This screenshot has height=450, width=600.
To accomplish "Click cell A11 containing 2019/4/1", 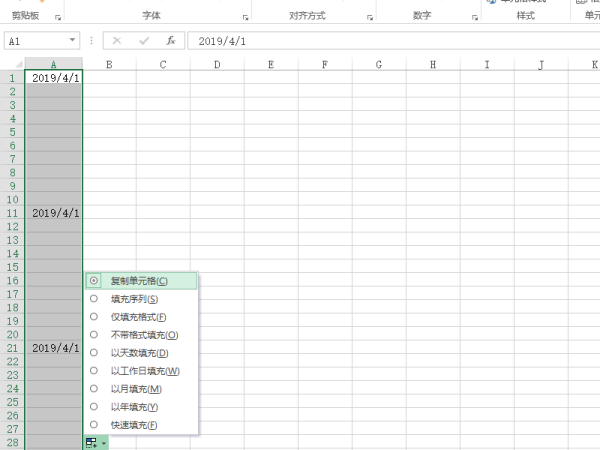I will pyautogui.click(x=55, y=213).
